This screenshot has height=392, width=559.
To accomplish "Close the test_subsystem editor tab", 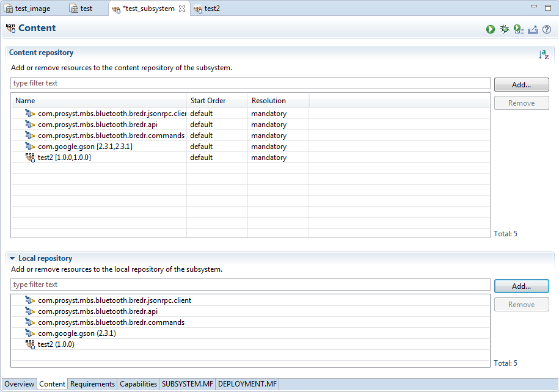I will (182, 9).
